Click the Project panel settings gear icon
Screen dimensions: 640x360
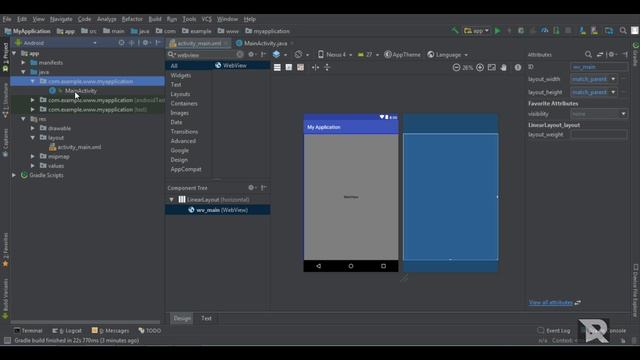coord(146,42)
